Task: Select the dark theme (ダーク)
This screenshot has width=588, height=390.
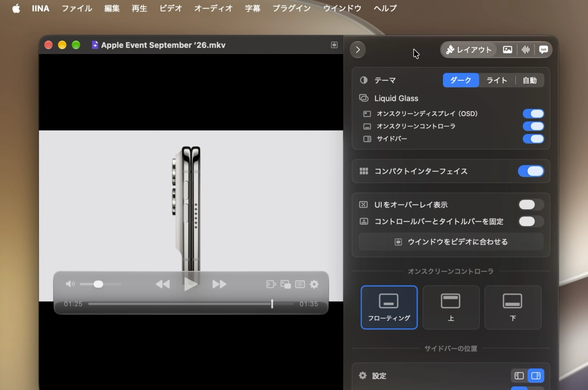Action: [x=461, y=80]
